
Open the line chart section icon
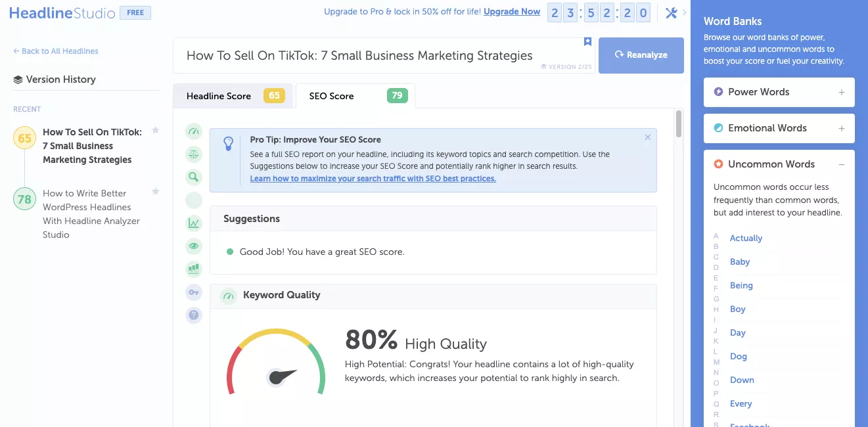tap(193, 223)
